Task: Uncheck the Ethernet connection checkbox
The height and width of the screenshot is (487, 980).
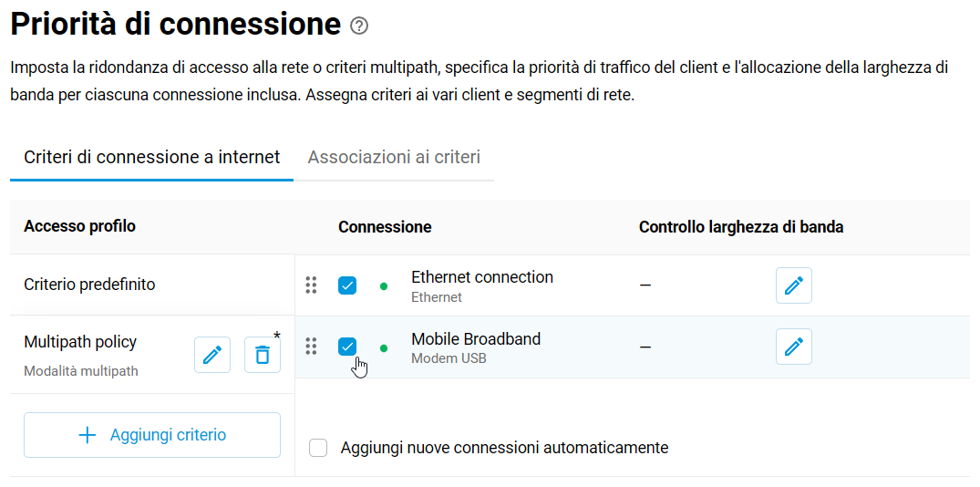Action: click(x=347, y=285)
